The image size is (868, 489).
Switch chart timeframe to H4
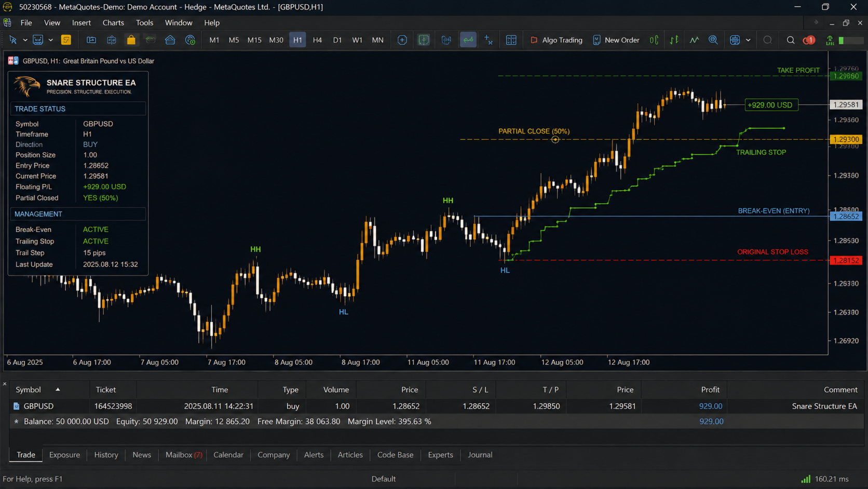(317, 40)
